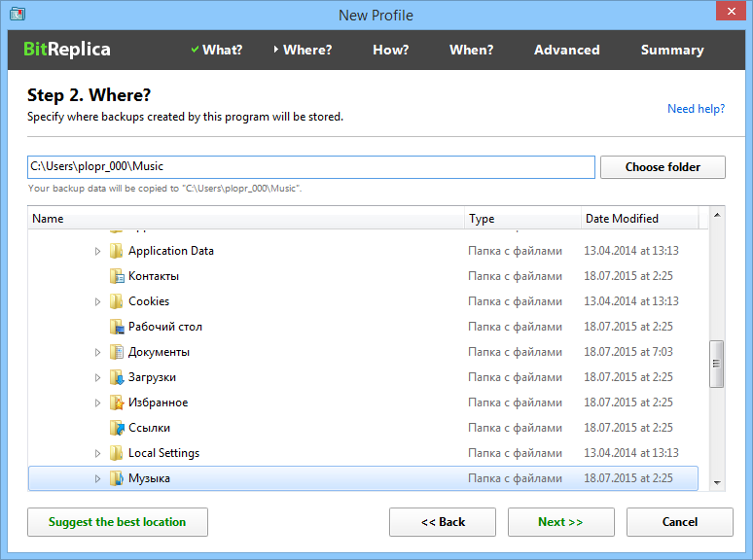Sort by the Name column header
753x560 pixels.
click(x=246, y=219)
